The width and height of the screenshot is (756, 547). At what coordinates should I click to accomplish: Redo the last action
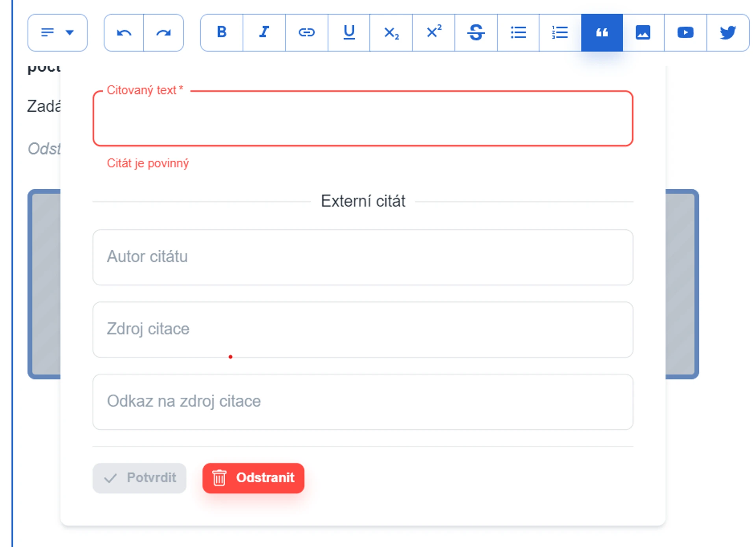pos(163,32)
